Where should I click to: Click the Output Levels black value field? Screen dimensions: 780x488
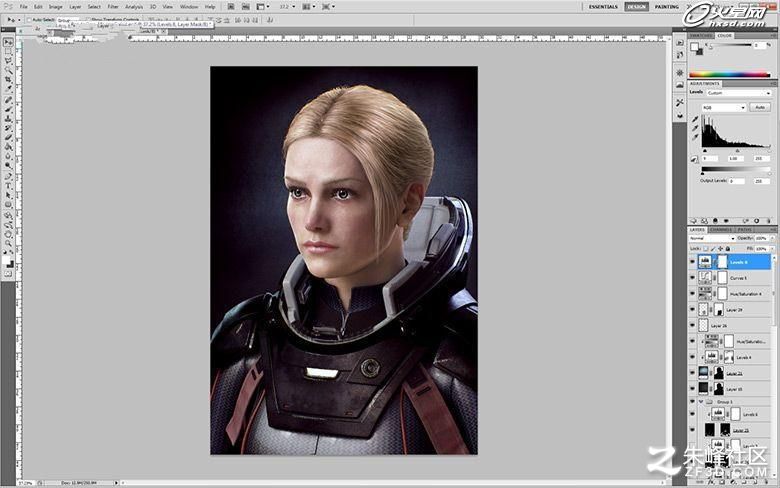(x=736, y=181)
